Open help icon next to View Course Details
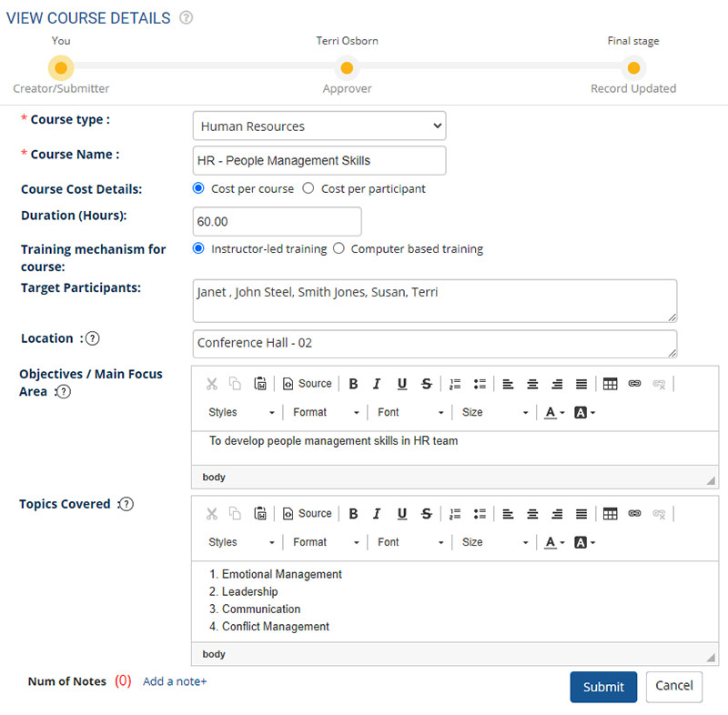This screenshot has width=728, height=715. point(186,18)
